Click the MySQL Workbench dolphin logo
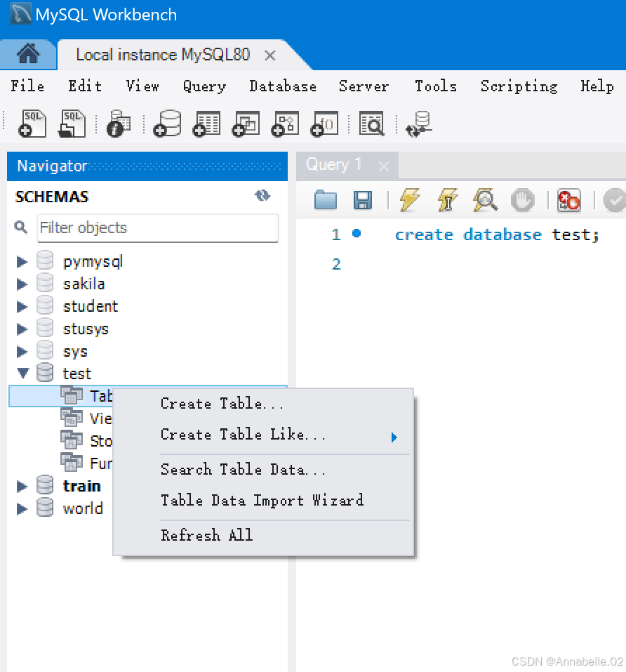Image resolution: width=626 pixels, height=672 pixels. (20, 14)
